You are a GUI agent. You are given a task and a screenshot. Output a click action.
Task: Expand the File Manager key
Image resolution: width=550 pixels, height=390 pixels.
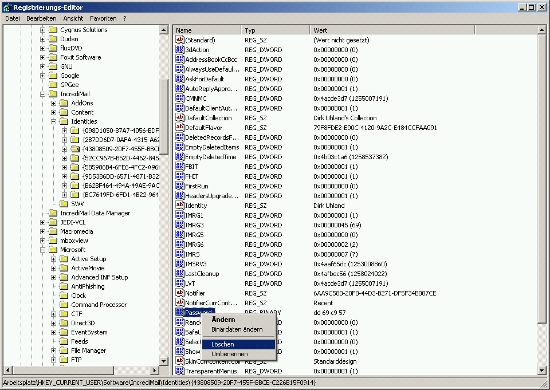(53, 350)
